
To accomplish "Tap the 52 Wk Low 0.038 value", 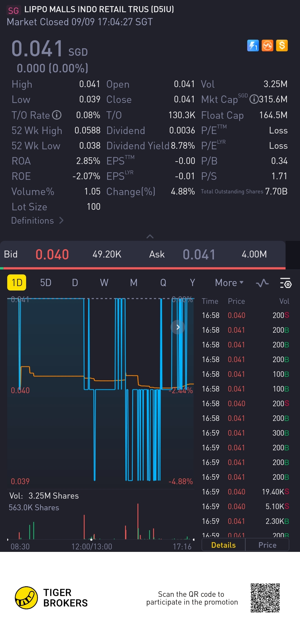I will tap(90, 145).
